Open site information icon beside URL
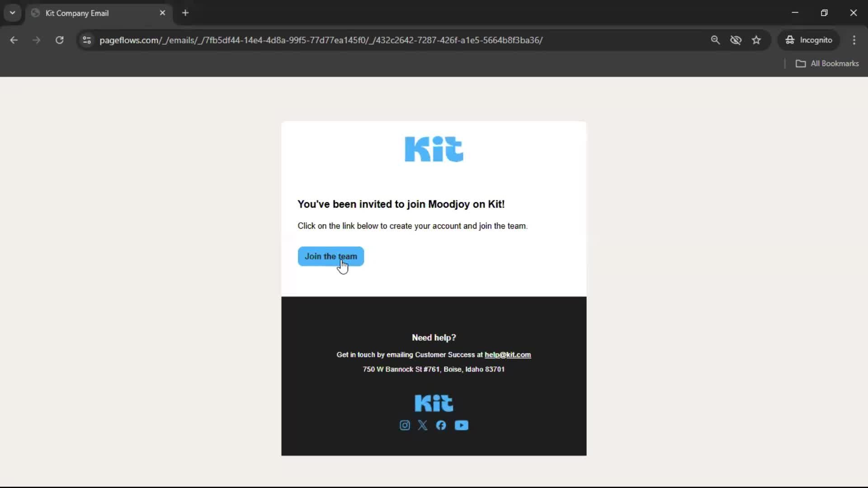 [x=87, y=40]
